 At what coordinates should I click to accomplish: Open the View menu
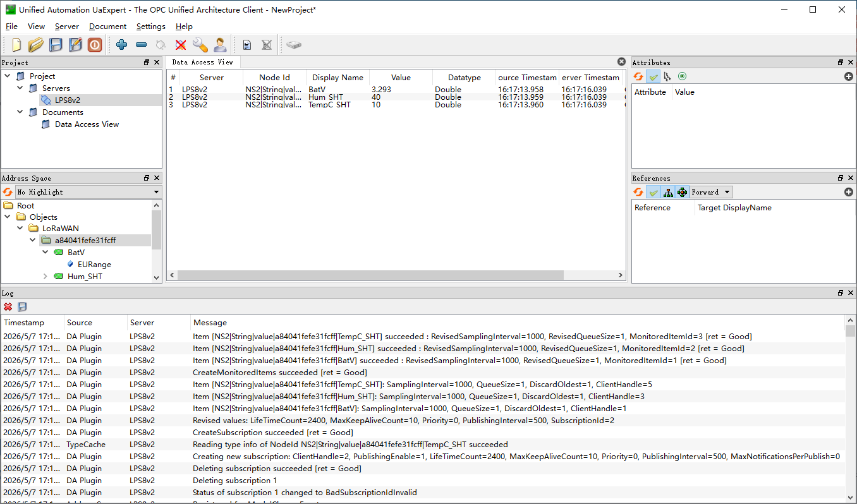click(36, 27)
